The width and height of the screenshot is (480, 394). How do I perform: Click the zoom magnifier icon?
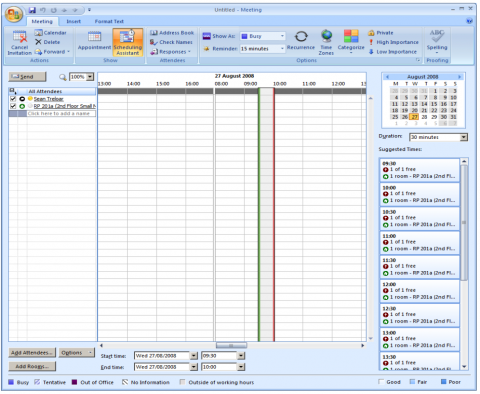[x=63, y=77]
